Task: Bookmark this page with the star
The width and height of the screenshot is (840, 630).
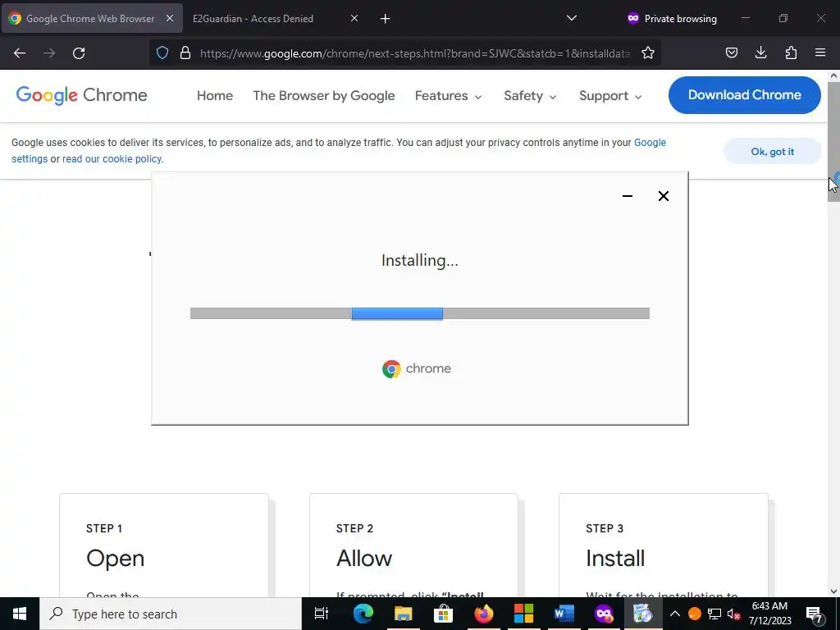Action: (x=648, y=52)
